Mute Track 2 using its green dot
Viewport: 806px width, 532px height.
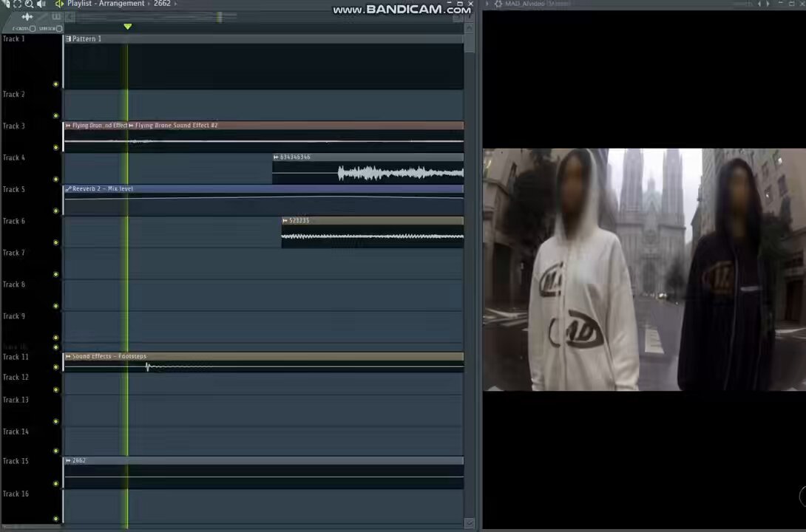click(x=56, y=116)
